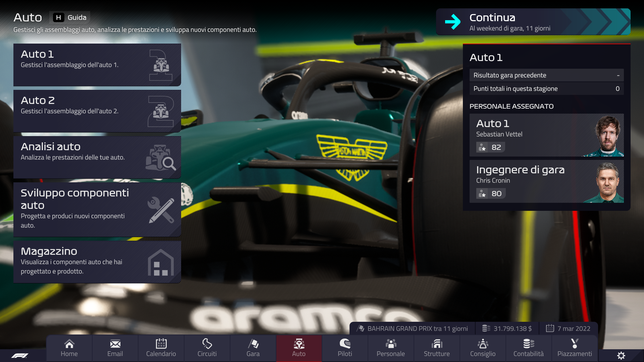
Task: Open the Auto 1 assembly card
Action: [97, 65]
